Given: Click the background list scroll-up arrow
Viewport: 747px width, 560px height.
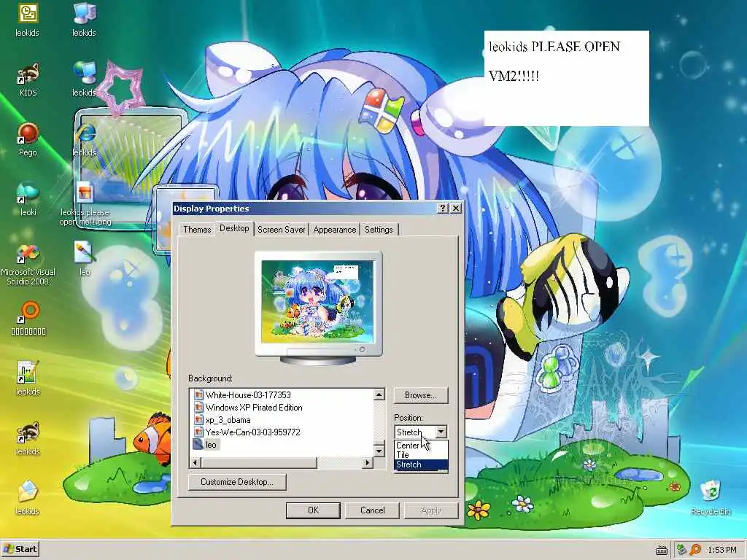Looking at the screenshot, I should point(379,394).
